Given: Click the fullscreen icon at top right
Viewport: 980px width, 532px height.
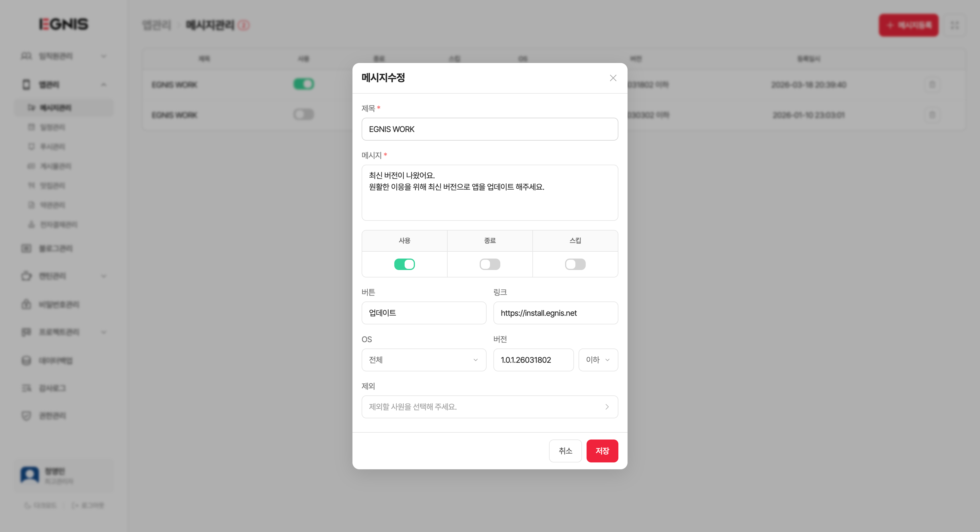Looking at the screenshot, I should [x=955, y=25].
